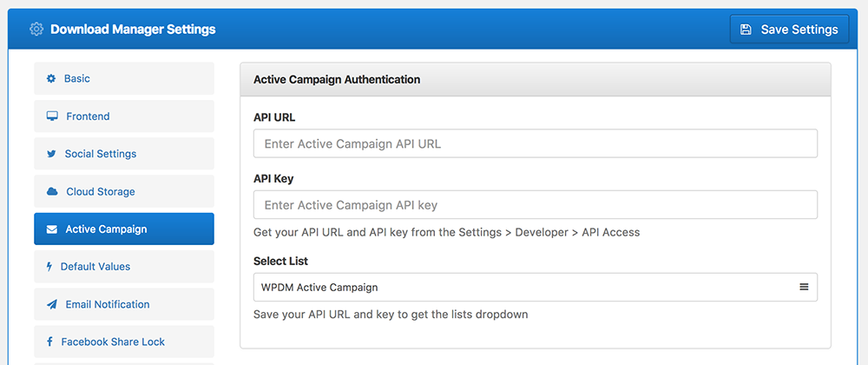The height and width of the screenshot is (365, 868).
Task: Click the Default Values lightning bolt icon
Action: (x=49, y=267)
